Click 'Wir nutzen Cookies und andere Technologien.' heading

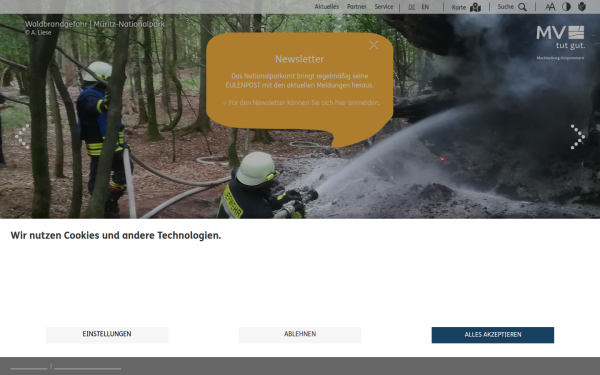[x=116, y=235]
